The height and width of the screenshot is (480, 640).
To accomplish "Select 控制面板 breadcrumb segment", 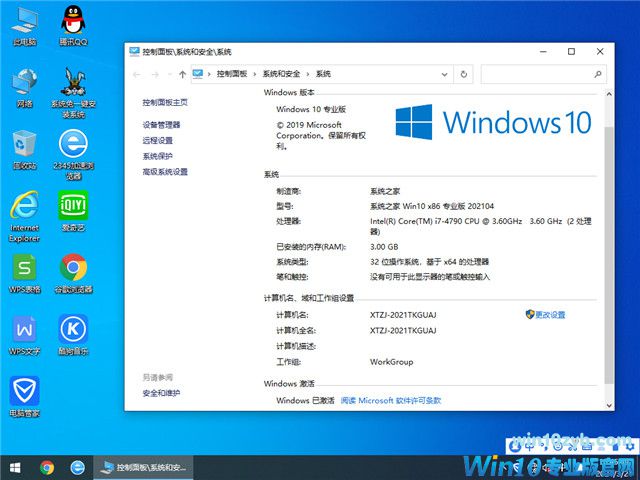I will (232, 74).
